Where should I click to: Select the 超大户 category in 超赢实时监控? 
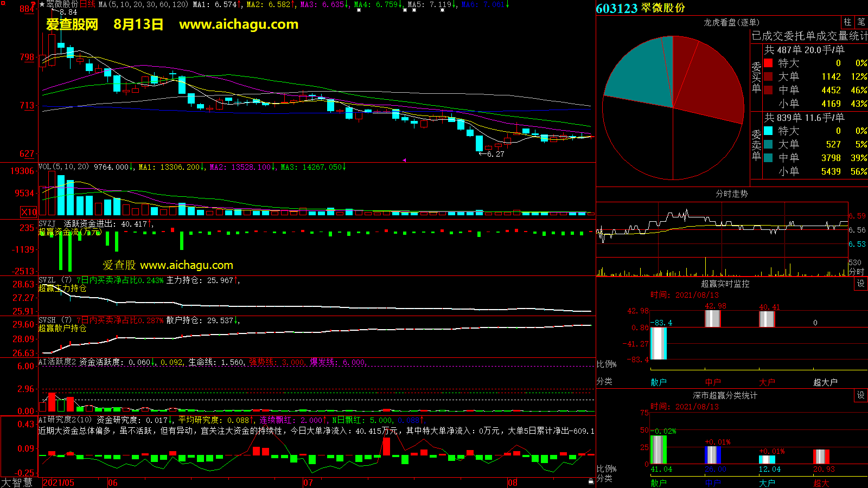tap(825, 382)
